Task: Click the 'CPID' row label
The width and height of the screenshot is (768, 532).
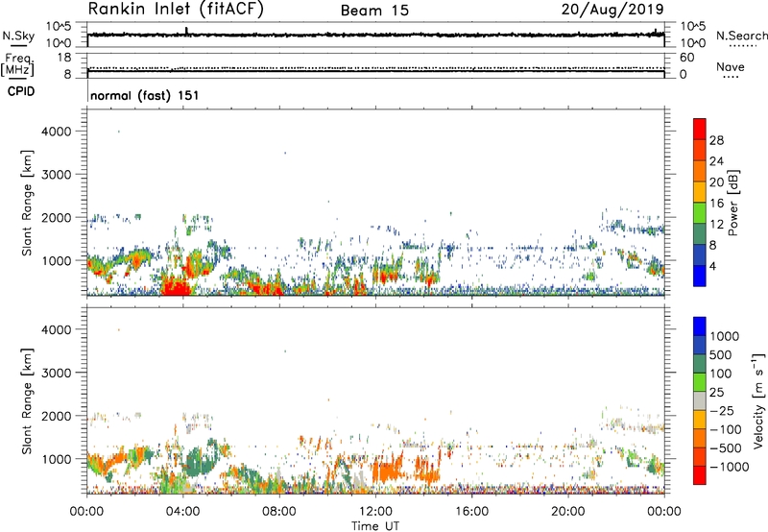Action: point(21,91)
